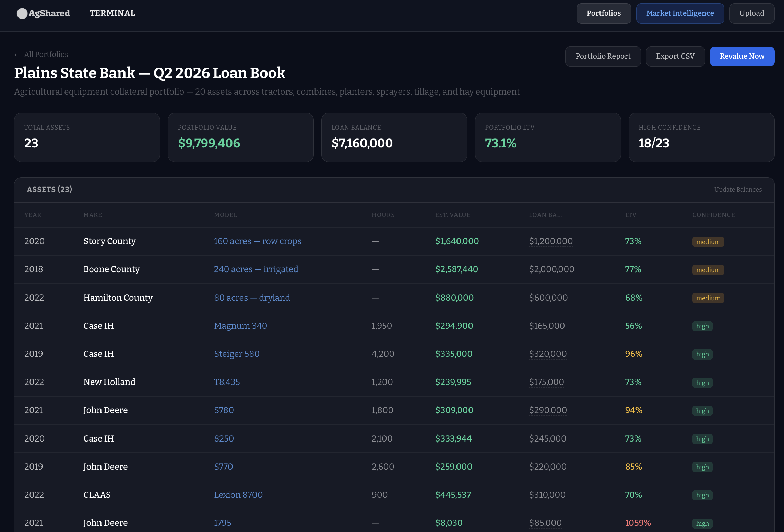Viewport: 784px width, 532px height.
Task: Edit the $320,000 loan balance
Action: point(548,354)
